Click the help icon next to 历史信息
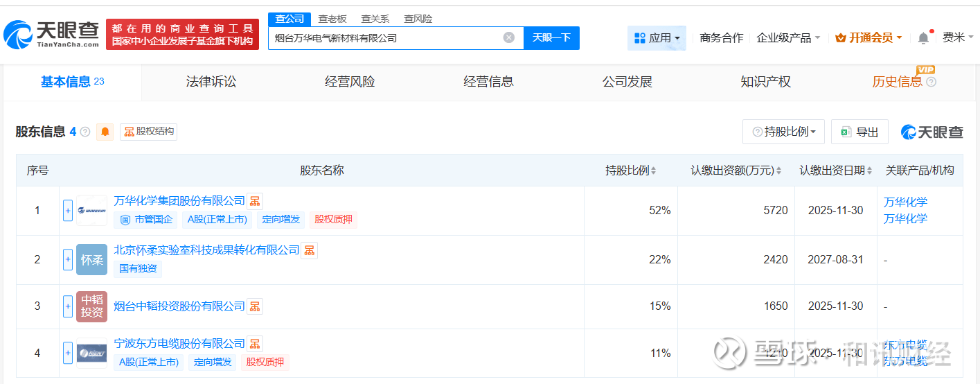Viewport: 980px width, 384px height. [932, 82]
